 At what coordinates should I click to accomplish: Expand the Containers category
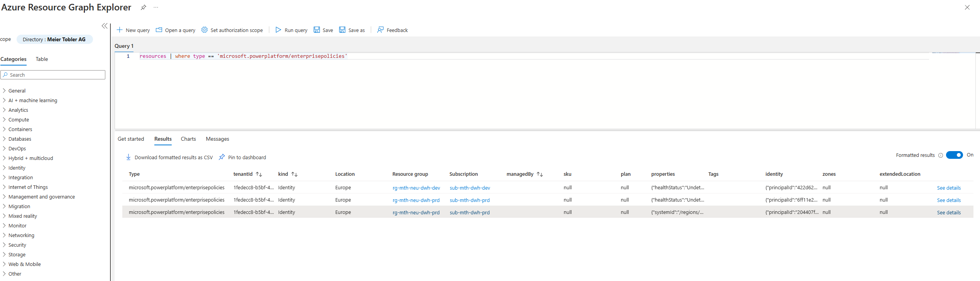pyautogui.click(x=4, y=129)
